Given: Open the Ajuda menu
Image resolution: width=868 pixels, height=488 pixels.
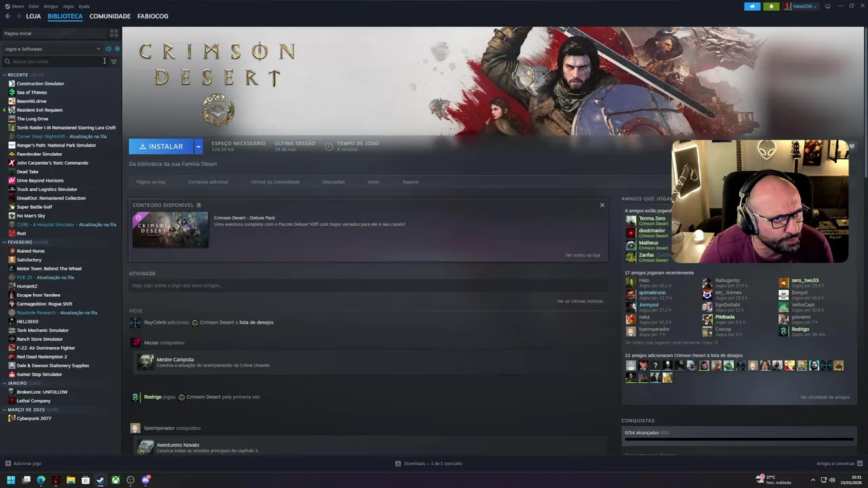Looking at the screenshot, I should click(83, 6).
